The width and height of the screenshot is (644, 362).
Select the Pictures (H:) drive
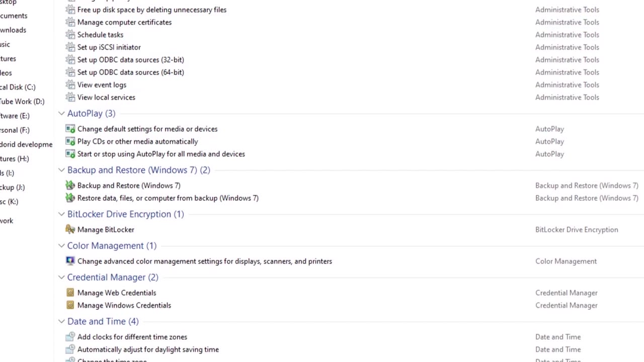14,159
